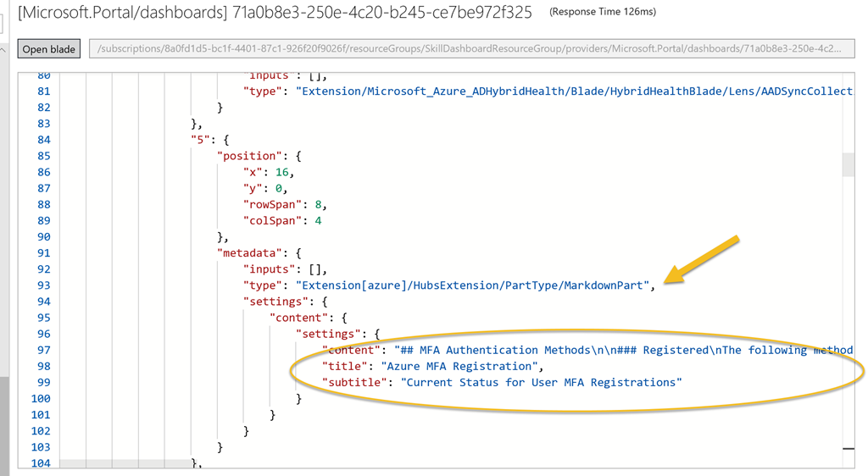Click the "subtitle" key on line 99
The height and width of the screenshot is (476, 868).
[x=355, y=382]
